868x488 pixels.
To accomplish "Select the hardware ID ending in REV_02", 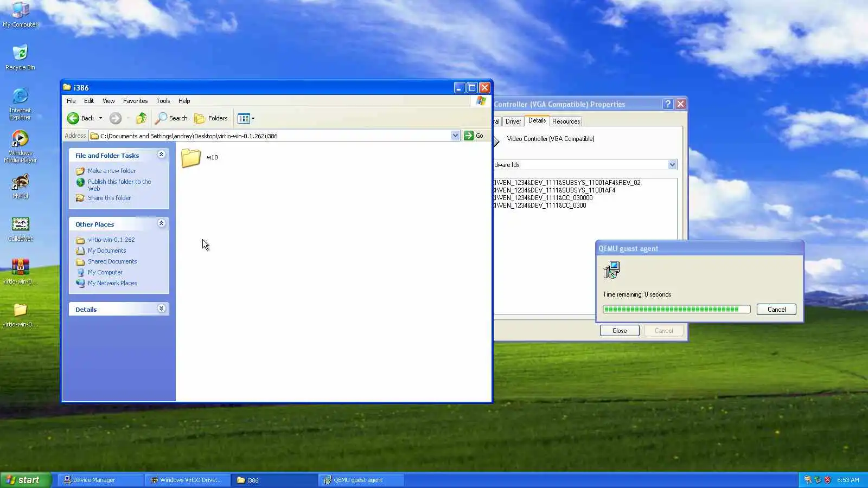I will [x=567, y=183].
